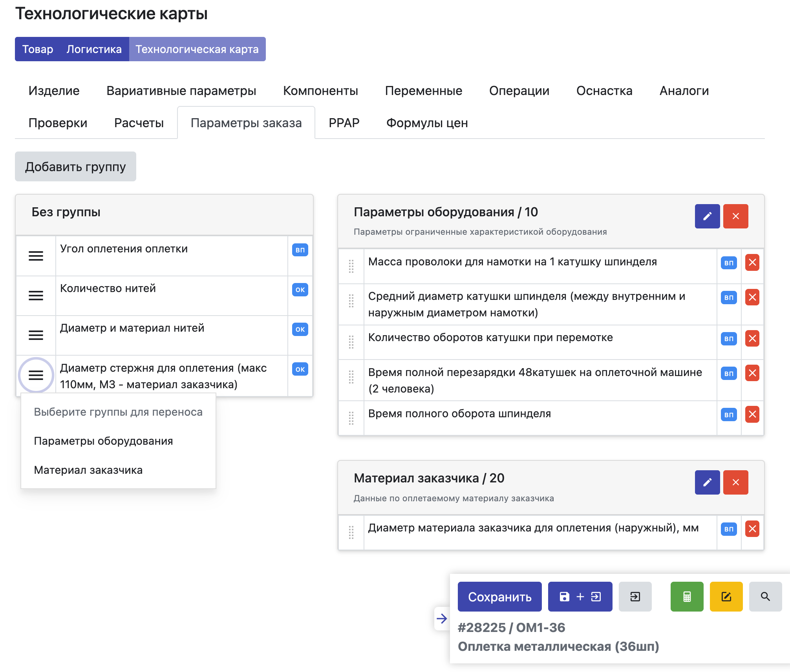Screen dimensions: 790x672
Task: Click pencil edit icon for Параметры оборудования group
Action: 707,216
